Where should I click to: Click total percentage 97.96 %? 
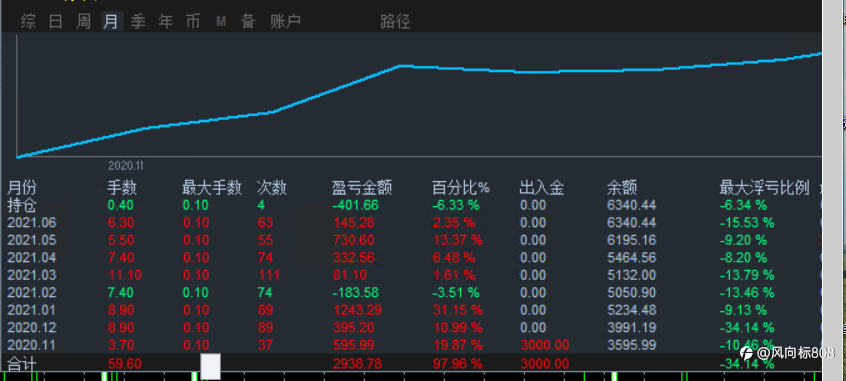tap(458, 364)
